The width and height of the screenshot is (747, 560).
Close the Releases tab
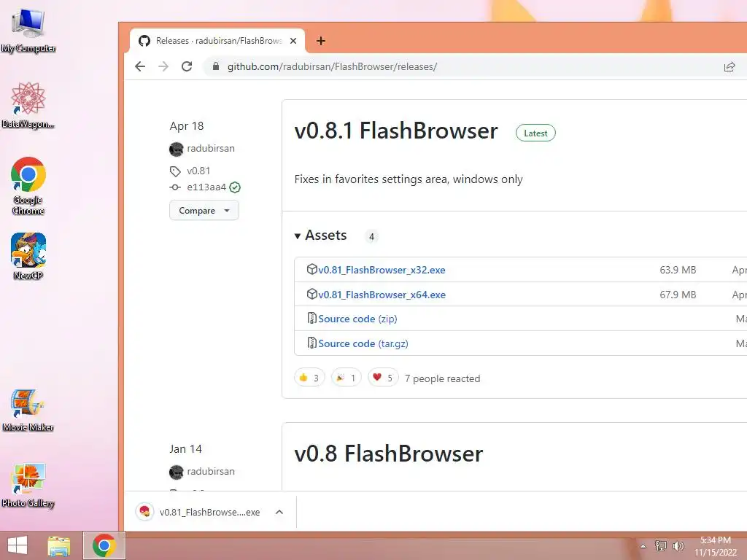click(x=293, y=41)
